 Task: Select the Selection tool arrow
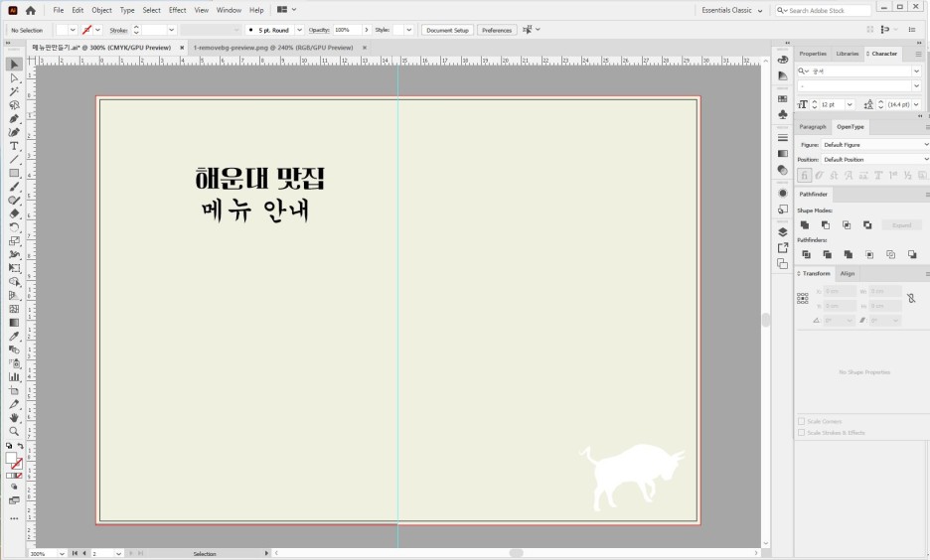click(14, 64)
